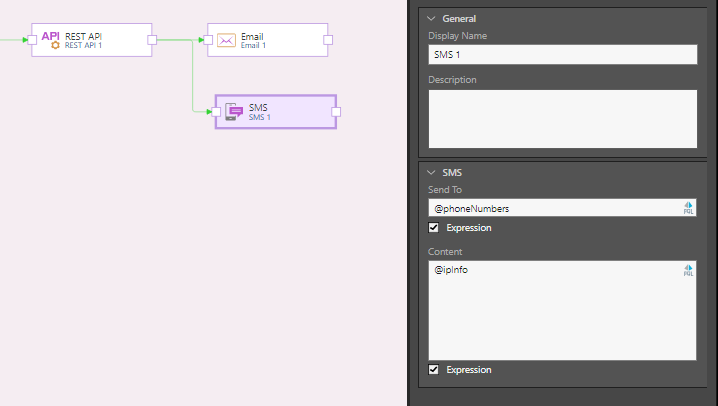Open the PRL editor for Send To
The image size is (718, 406).
pyautogui.click(x=688, y=208)
